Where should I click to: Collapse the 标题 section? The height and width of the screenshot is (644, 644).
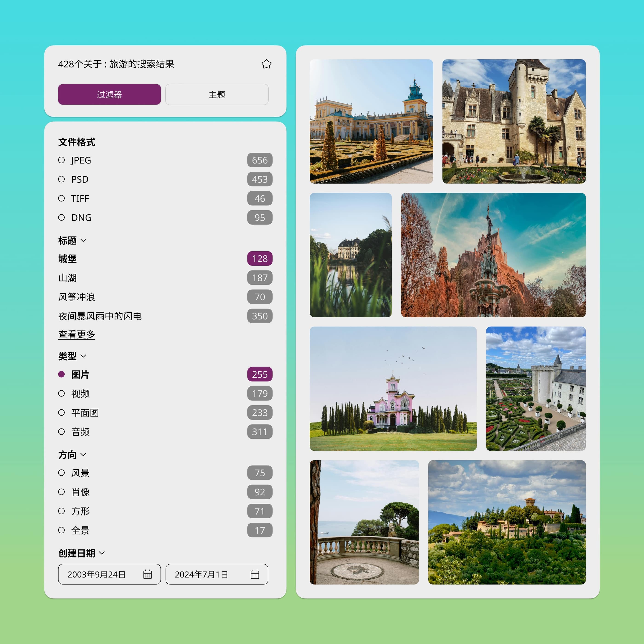click(83, 240)
